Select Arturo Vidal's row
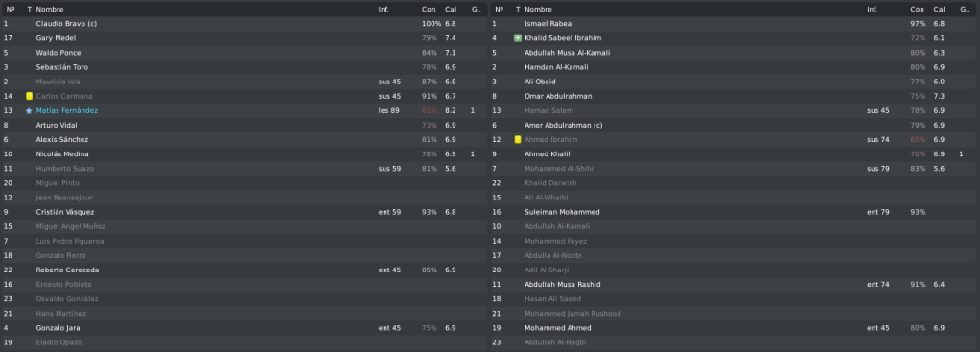The width and height of the screenshot is (980, 352). (244, 125)
